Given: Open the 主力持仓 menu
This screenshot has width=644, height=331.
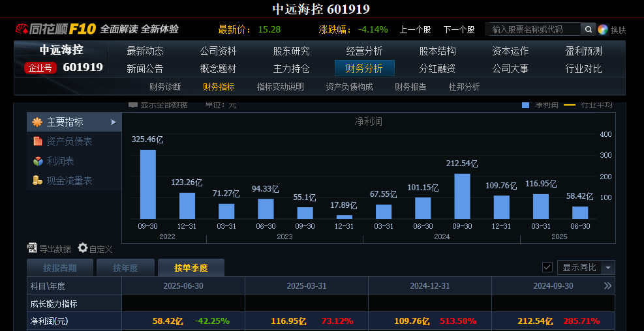Looking at the screenshot, I should point(291,68).
